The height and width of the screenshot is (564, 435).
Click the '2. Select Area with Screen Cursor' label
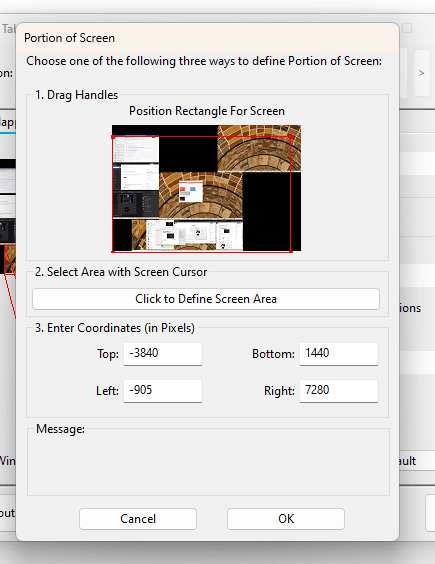pyautogui.click(x=121, y=272)
